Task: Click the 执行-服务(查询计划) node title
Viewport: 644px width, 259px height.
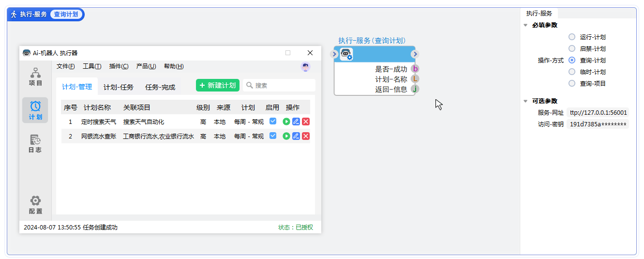Action: 372,41
